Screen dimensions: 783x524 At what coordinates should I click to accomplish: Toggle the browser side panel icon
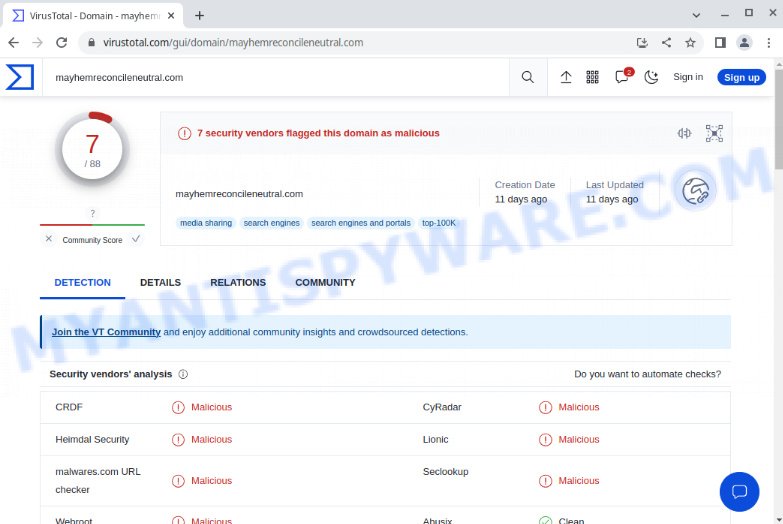click(x=720, y=42)
